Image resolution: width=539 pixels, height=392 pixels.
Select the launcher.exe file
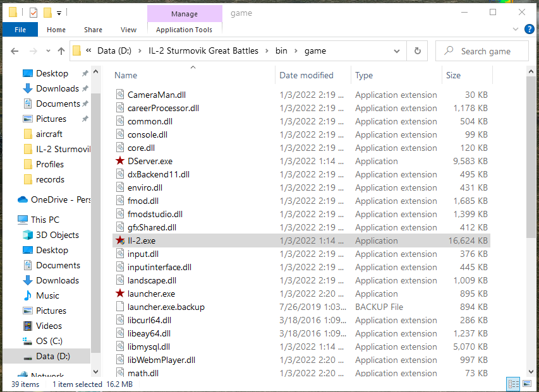152,294
